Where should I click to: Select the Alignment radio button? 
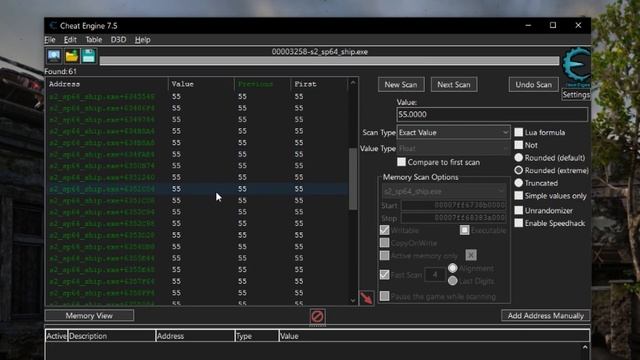[452, 268]
